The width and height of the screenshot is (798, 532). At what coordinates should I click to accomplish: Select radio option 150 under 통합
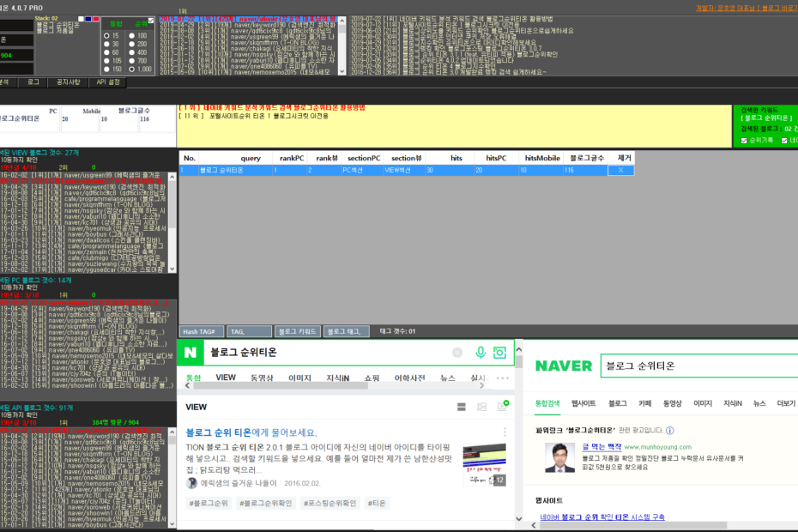pos(106,70)
